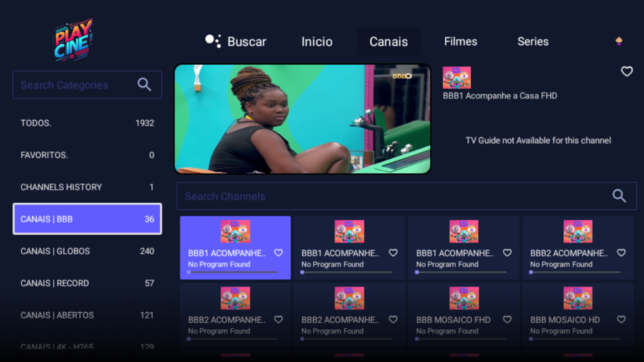
Task: Click BBB MOSAICO FHD channel logo thumbnail
Action: tap(464, 298)
